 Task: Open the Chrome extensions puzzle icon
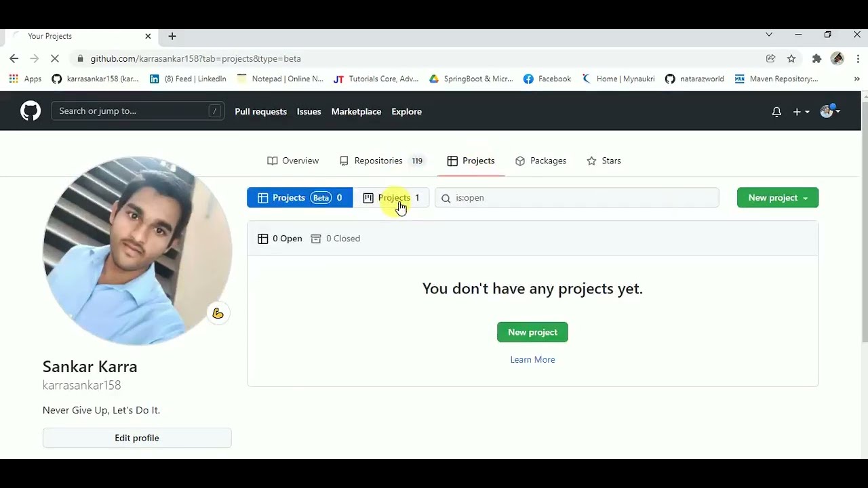[816, 58]
